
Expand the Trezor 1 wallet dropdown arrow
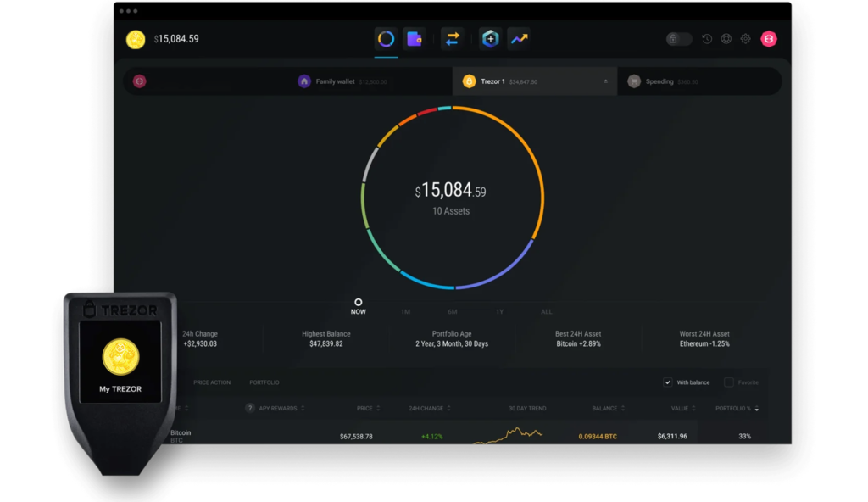point(605,81)
